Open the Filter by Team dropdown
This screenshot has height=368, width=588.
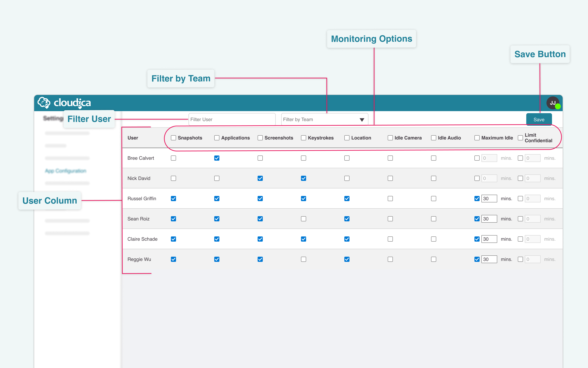324,119
